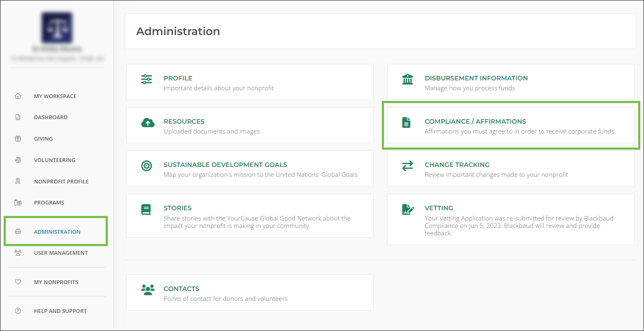Open the Disbursement Information link
The image size is (644, 331).
tap(476, 78)
